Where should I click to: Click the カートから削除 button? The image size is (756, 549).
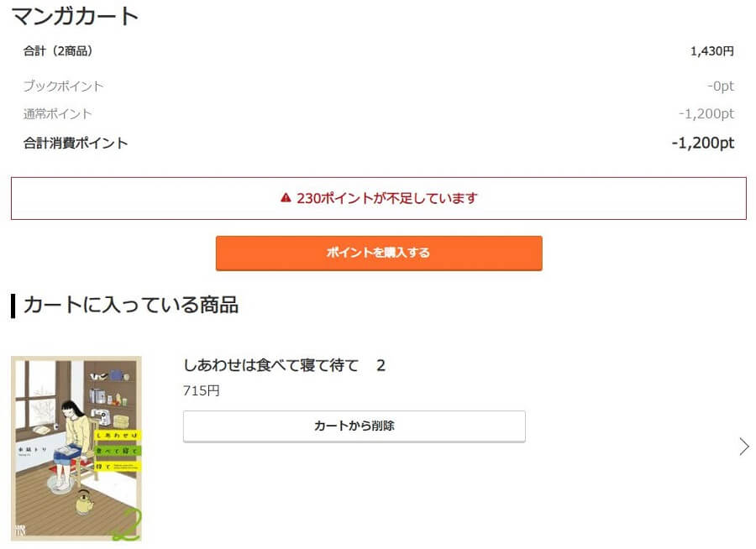(354, 426)
